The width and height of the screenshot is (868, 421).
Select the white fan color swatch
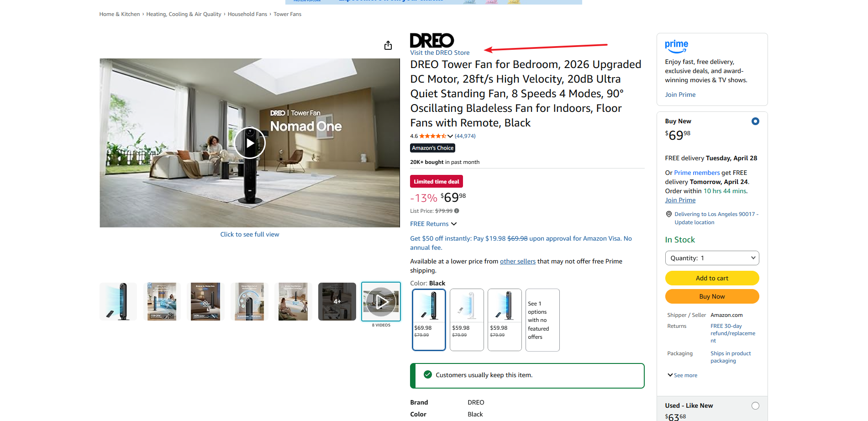pos(467,320)
